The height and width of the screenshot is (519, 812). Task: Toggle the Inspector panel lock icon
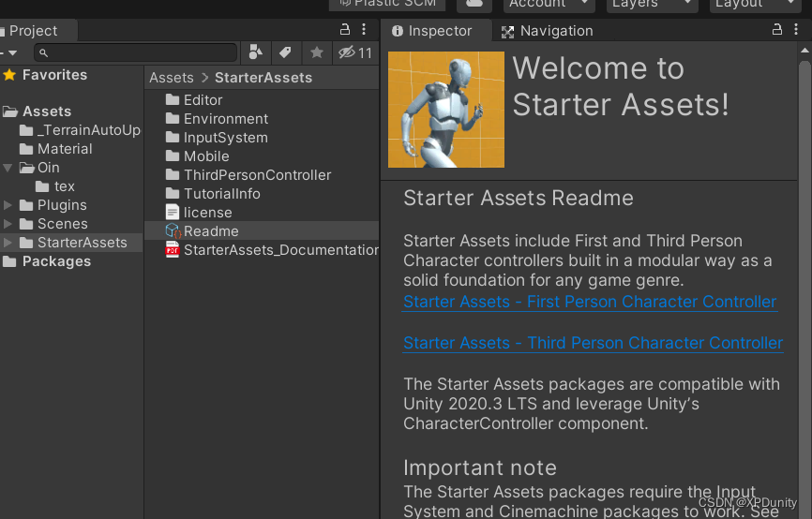[776, 29]
